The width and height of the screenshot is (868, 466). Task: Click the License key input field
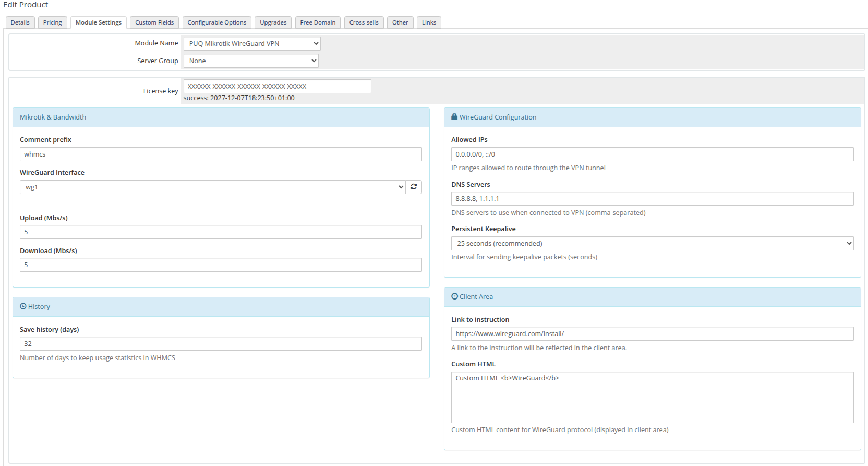tap(278, 86)
